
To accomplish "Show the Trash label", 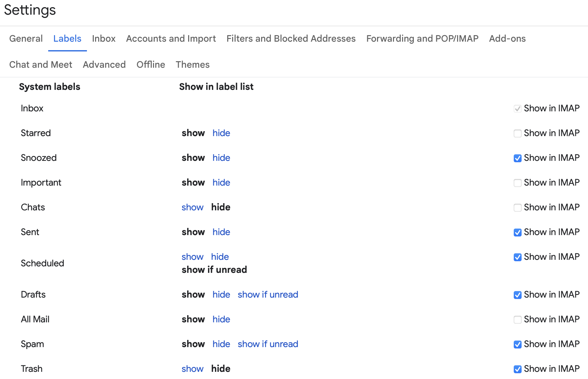I will (x=192, y=369).
